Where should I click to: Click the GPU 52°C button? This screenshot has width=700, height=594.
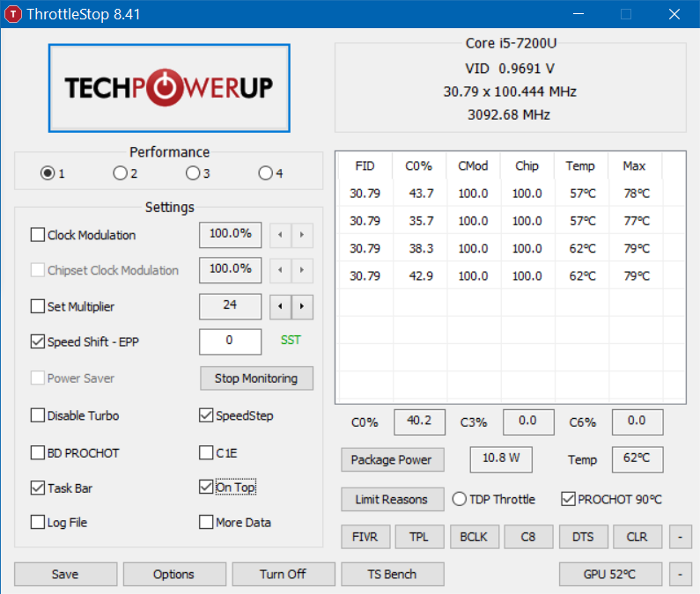point(610,575)
